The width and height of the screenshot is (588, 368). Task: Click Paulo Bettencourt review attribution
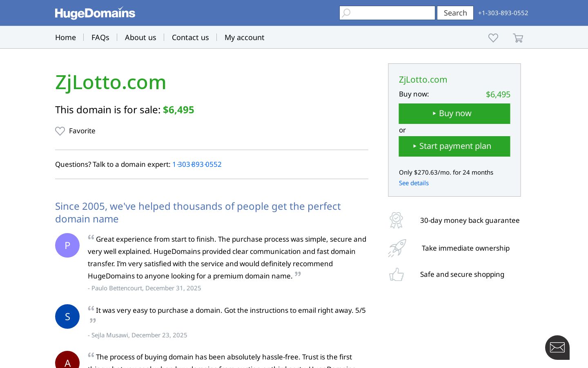tap(145, 288)
